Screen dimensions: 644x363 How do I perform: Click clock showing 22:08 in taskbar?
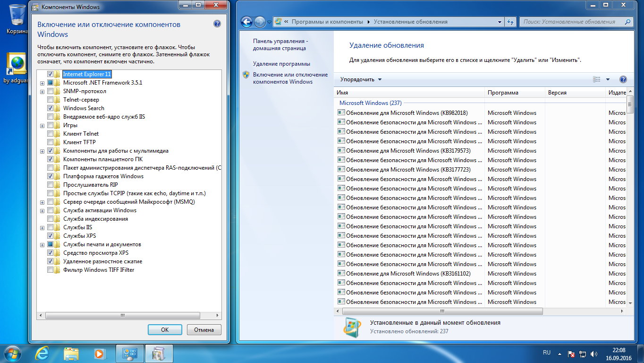(619, 350)
